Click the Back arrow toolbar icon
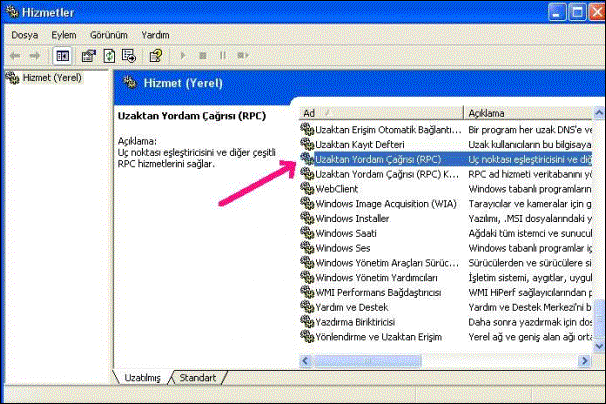This screenshot has height=404, width=606. click(x=15, y=56)
